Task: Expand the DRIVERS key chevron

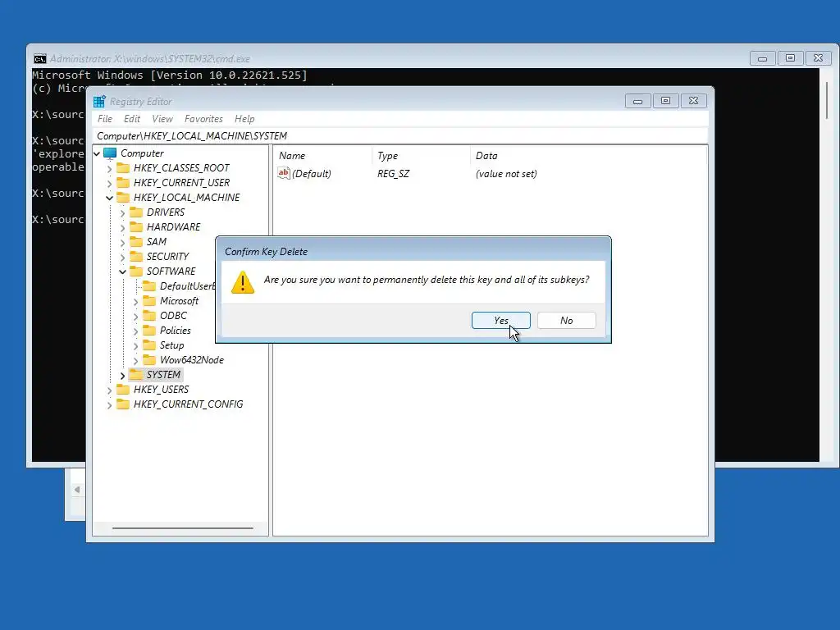Action: coord(123,212)
